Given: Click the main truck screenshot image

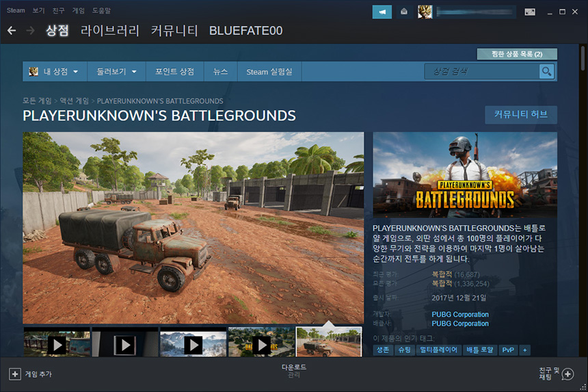Looking at the screenshot, I should coord(193,228).
